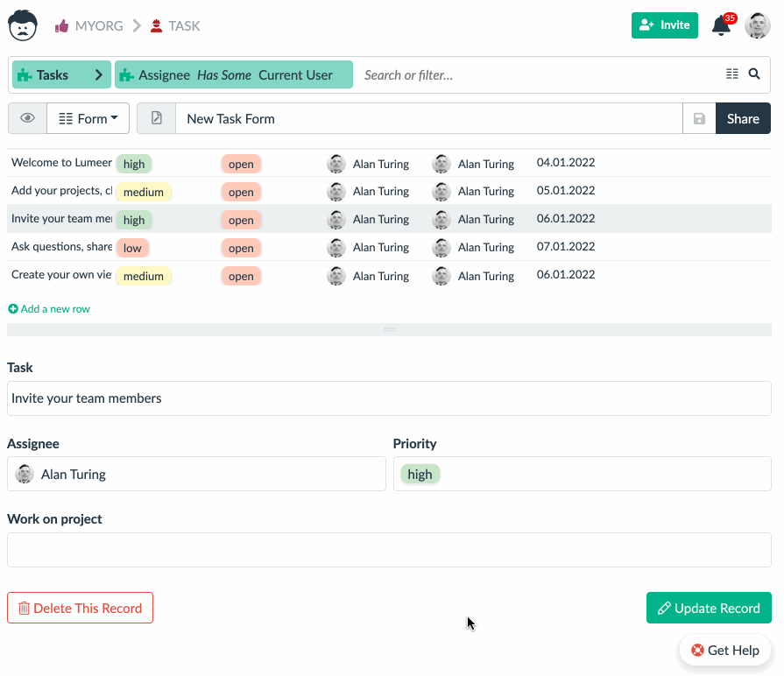Select the Ask questions, share row title
This screenshot has height=676, width=784.
click(x=61, y=247)
